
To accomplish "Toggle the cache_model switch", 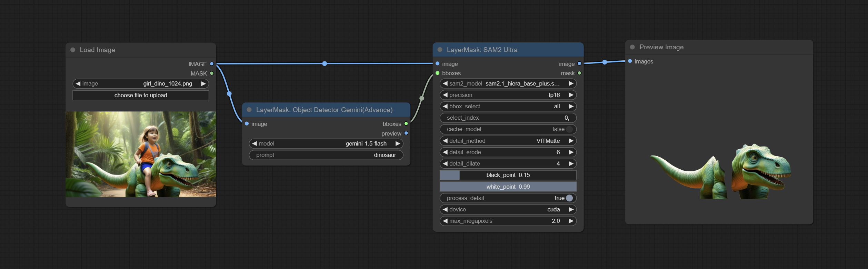I will coord(569,129).
